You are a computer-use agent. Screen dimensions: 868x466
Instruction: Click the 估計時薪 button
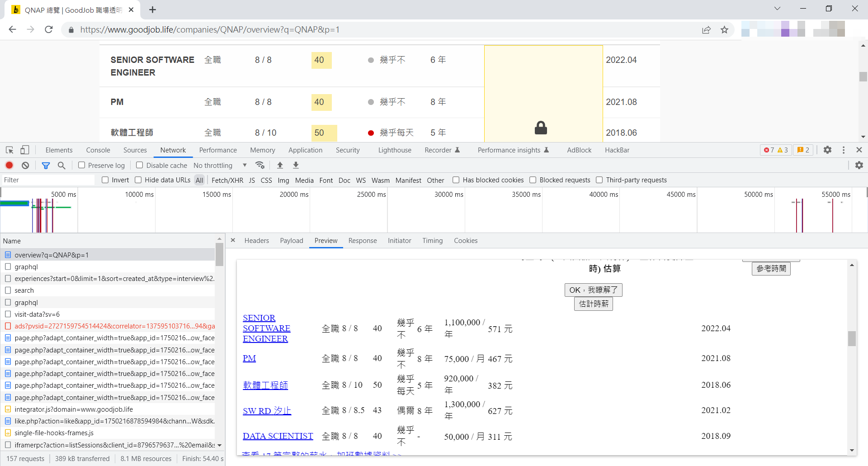click(x=594, y=304)
